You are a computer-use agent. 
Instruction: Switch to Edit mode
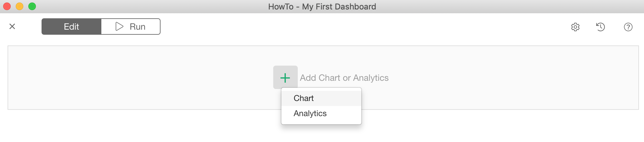71,27
